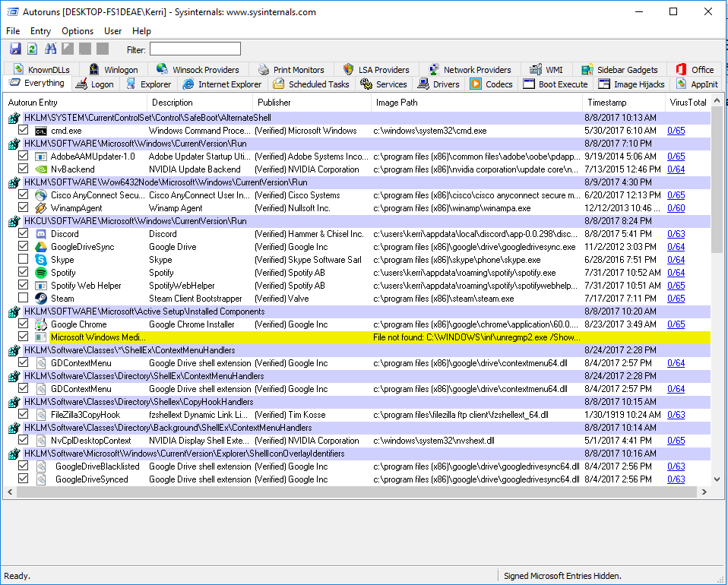Click the Discord entry icon
Image resolution: width=728 pixels, height=585 pixels.
(x=41, y=234)
